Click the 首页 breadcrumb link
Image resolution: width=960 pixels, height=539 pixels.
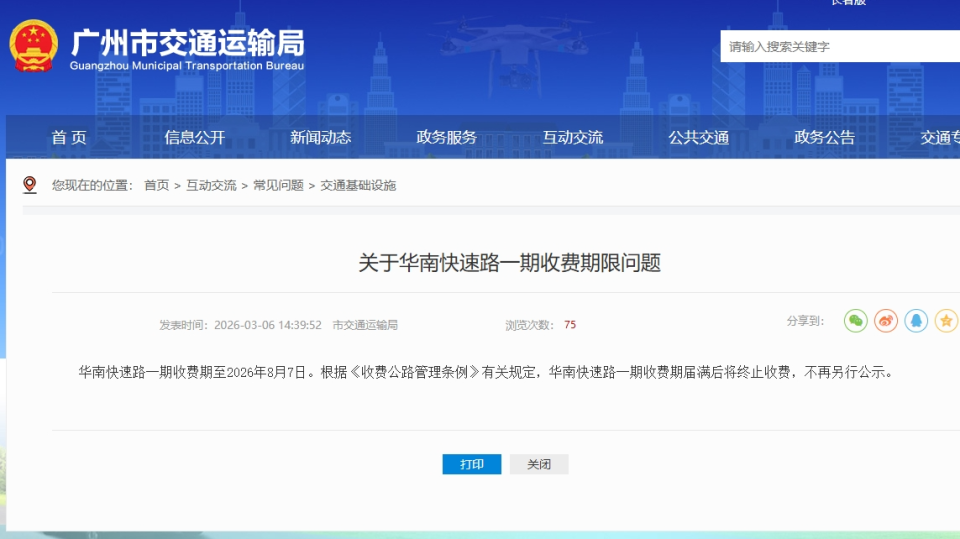click(157, 186)
